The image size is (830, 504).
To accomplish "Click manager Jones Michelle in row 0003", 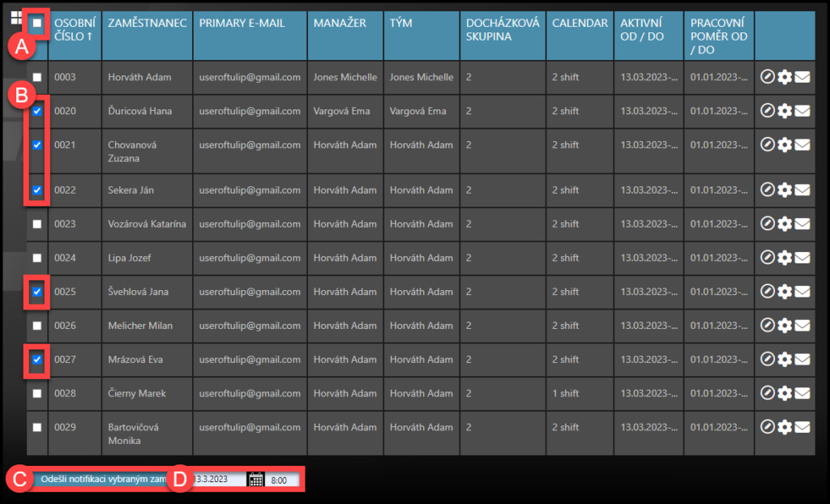I will click(345, 77).
